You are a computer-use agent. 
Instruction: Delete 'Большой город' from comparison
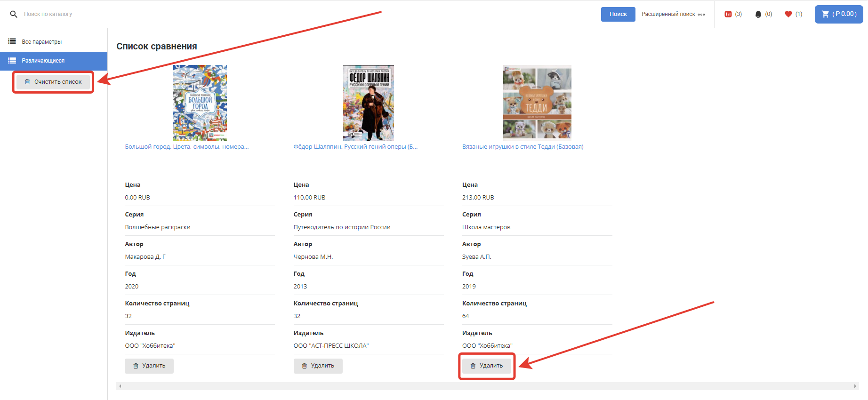point(149,366)
